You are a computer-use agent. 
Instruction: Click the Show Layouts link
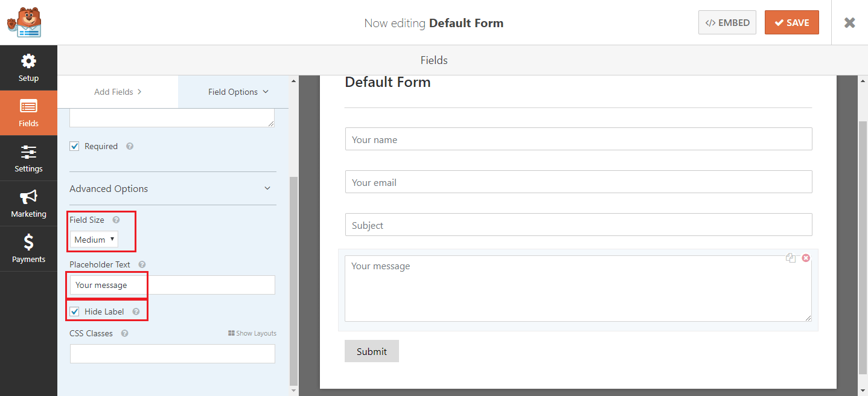(x=252, y=333)
